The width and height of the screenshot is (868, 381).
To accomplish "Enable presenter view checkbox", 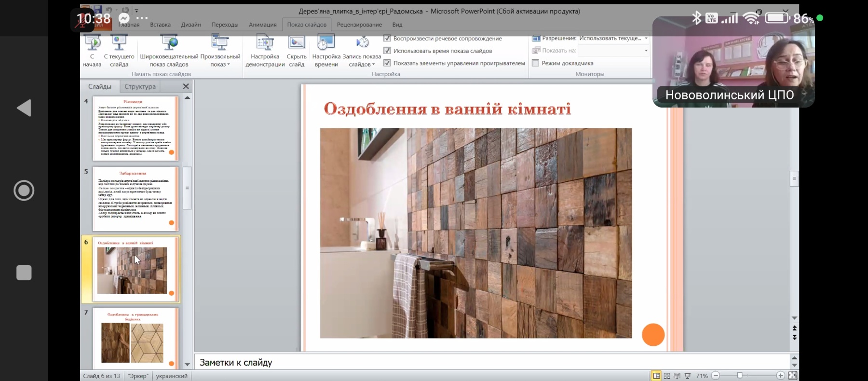I will (x=535, y=63).
